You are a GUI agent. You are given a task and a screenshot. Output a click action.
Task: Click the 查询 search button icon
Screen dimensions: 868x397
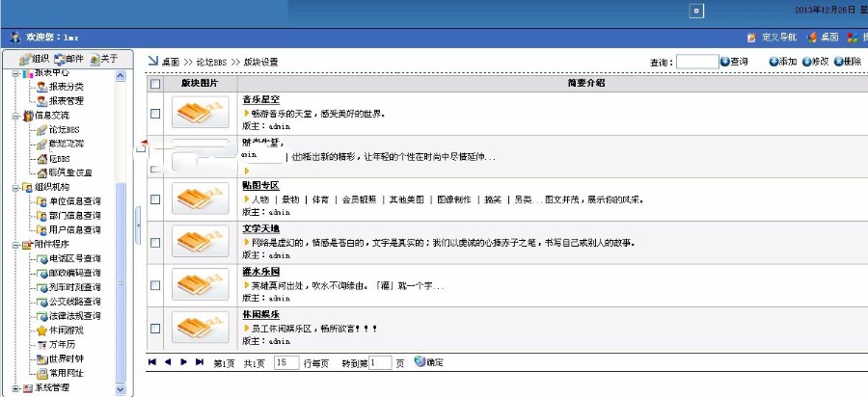pyautogui.click(x=725, y=62)
